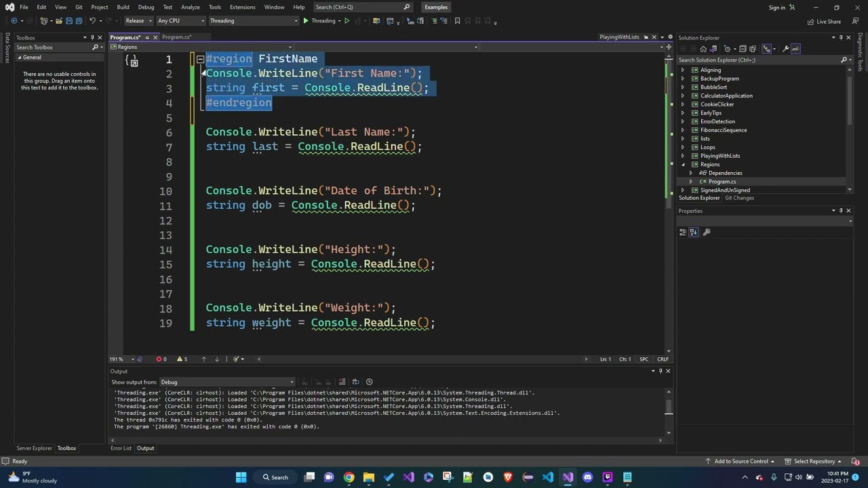Click Solution Explorer Home icon
The height and width of the screenshot is (488, 868).
click(703, 49)
